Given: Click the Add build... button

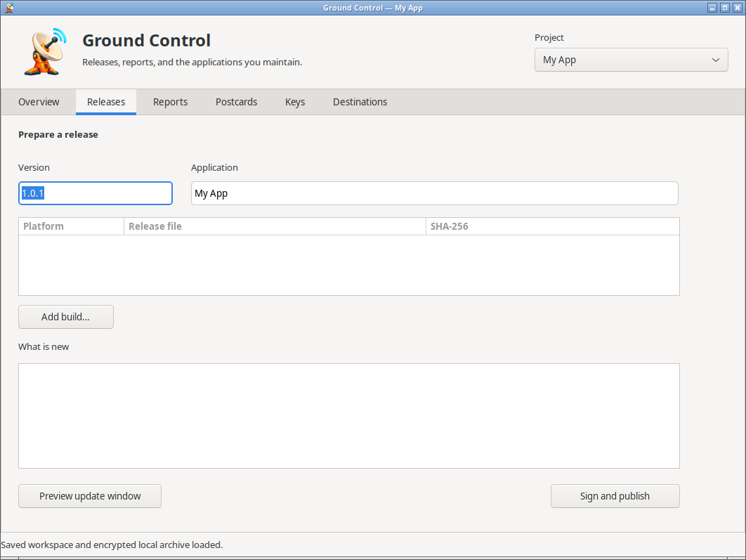Looking at the screenshot, I should point(65,317).
